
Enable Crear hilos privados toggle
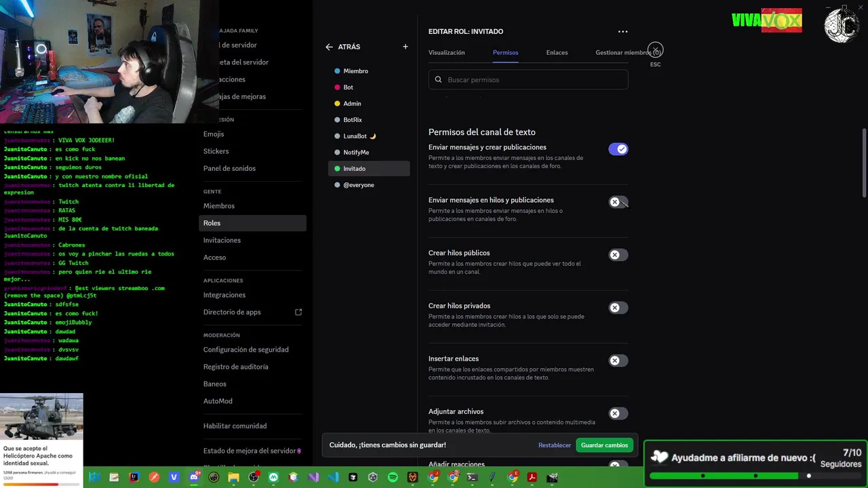pos(618,308)
